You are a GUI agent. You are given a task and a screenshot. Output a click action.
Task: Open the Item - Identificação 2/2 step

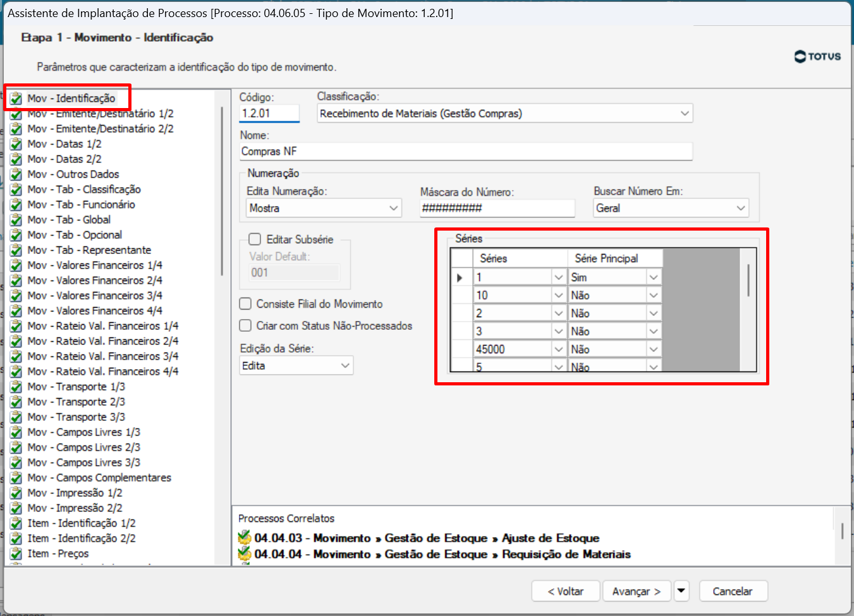82,538
